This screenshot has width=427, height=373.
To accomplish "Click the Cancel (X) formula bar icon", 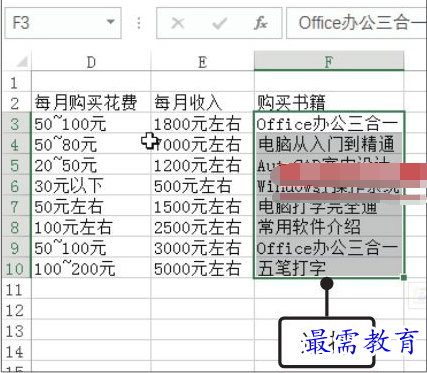I will 178,23.
